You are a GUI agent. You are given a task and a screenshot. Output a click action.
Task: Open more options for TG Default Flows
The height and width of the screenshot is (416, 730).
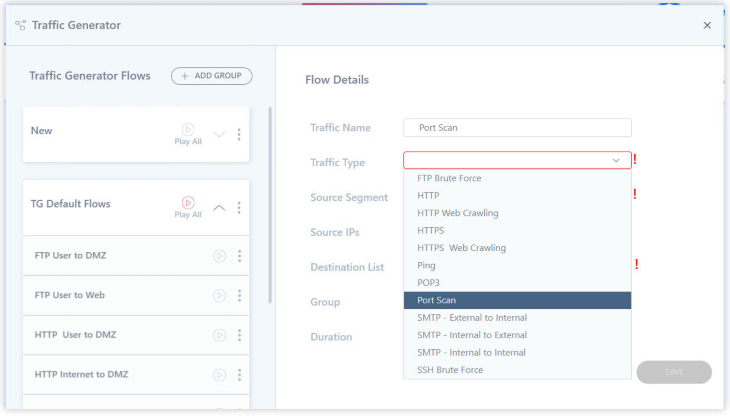[239, 208]
